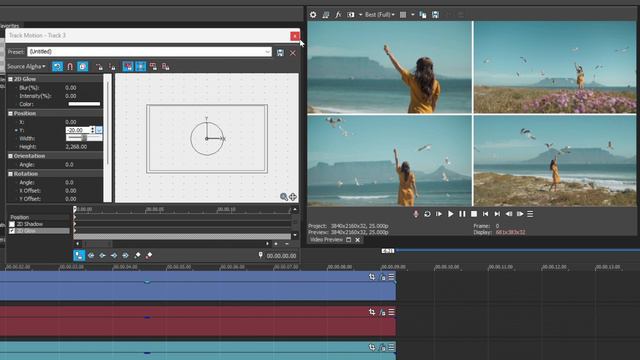Toggle Edit in Object Space icon
The height and width of the screenshot is (360, 640).
82,67
